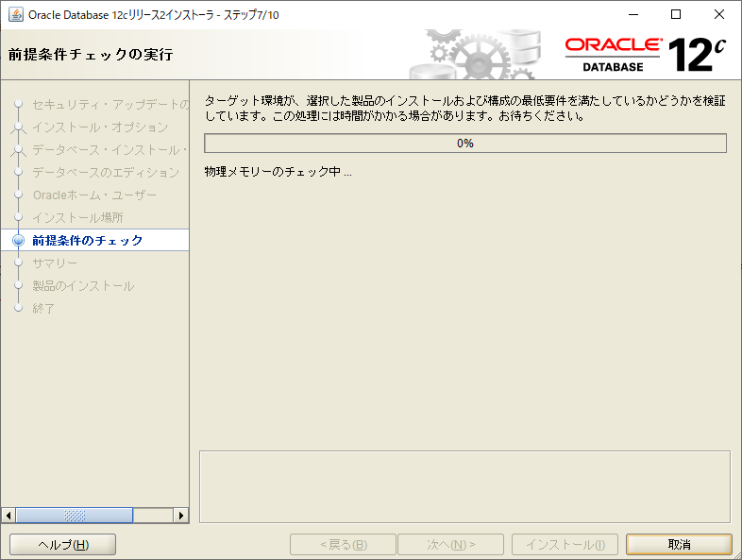Close the Oracle installer window
The height and width of the screenshot is (560, 742).
tap(719, 14)
